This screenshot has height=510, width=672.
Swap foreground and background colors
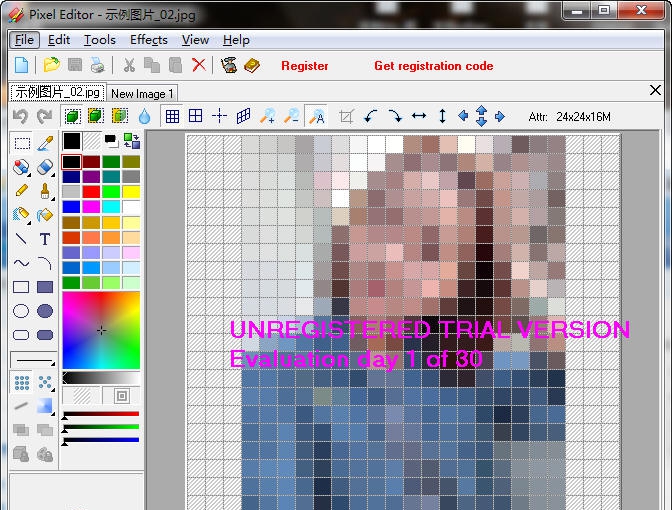(132, 141)
